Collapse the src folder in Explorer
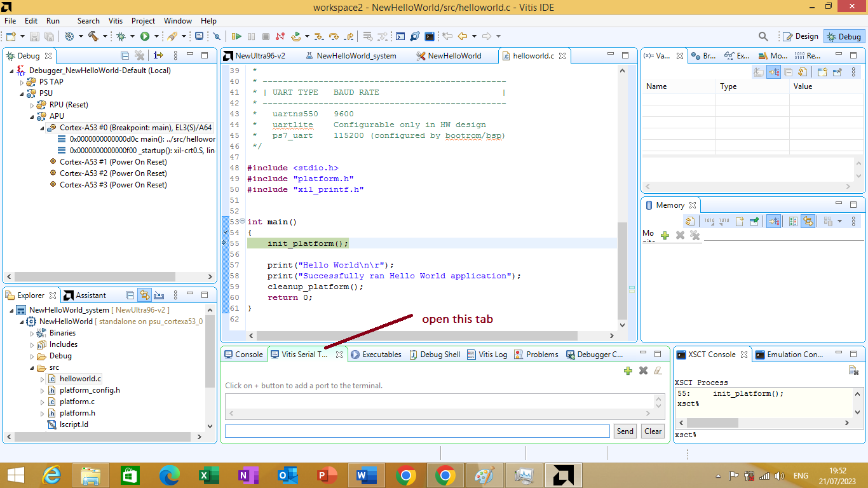Screen dimensions: 868x488 point(32,367)
